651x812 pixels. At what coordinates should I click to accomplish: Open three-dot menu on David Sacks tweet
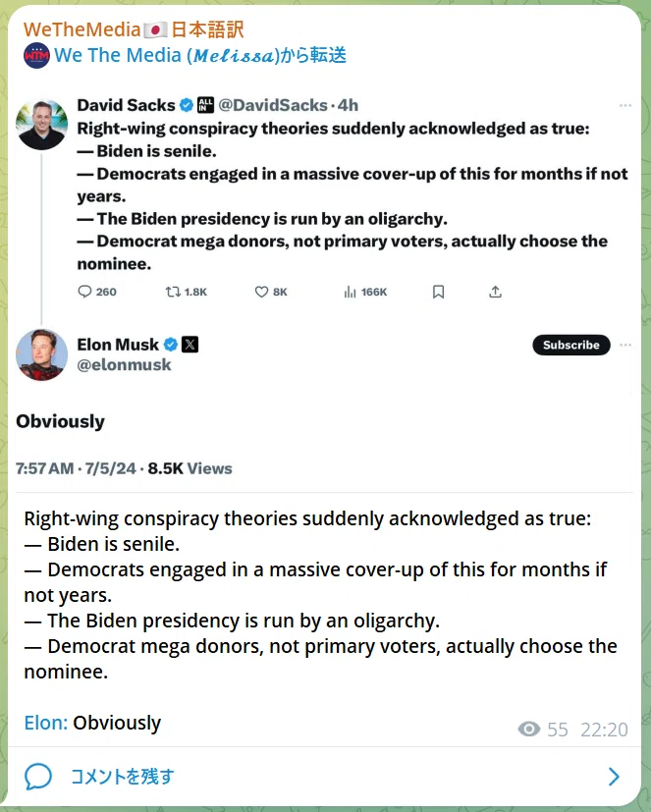point(625,106)
